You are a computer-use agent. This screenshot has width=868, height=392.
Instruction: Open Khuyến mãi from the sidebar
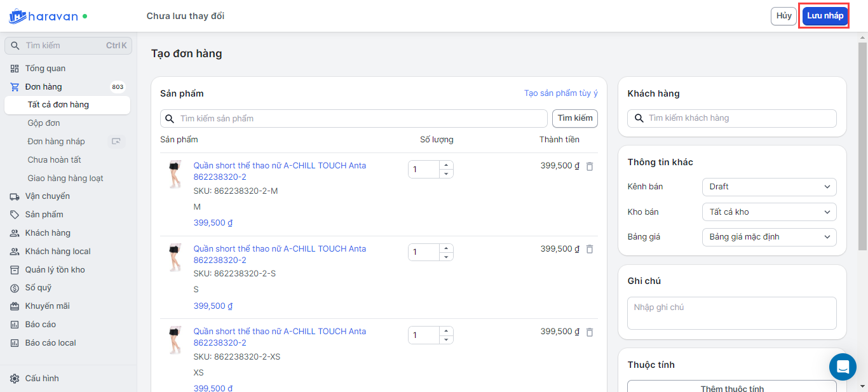(47, 306)
